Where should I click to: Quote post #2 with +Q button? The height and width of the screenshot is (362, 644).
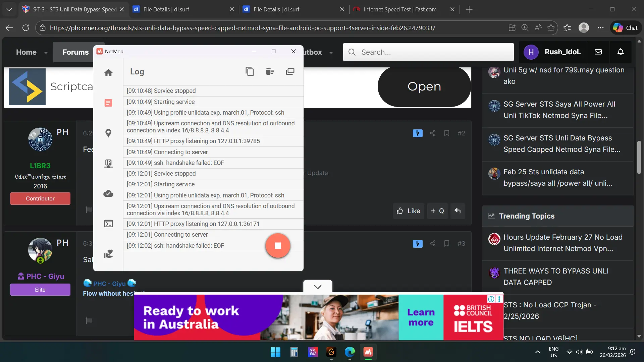click(x=437, y=211)
